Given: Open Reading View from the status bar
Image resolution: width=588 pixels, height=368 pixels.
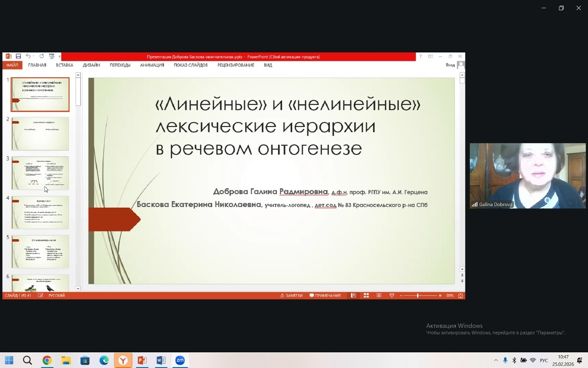Looking at the screenshot, I should point(379,295).
